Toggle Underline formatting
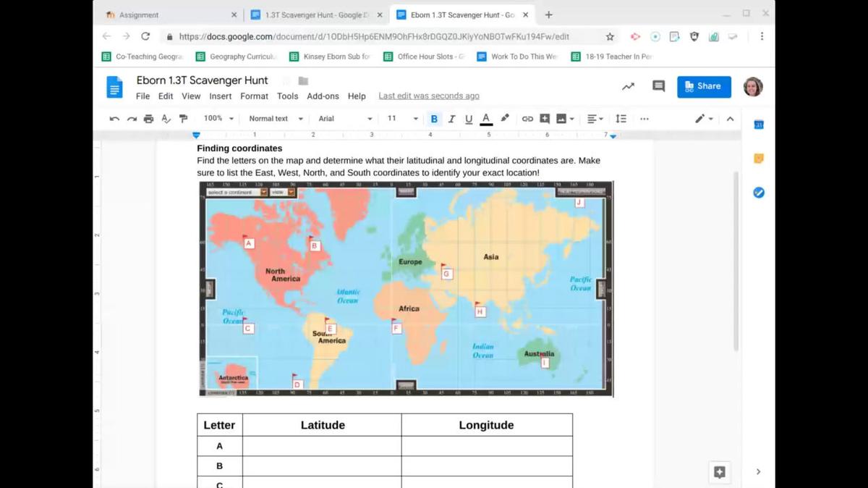 (469, 119)
